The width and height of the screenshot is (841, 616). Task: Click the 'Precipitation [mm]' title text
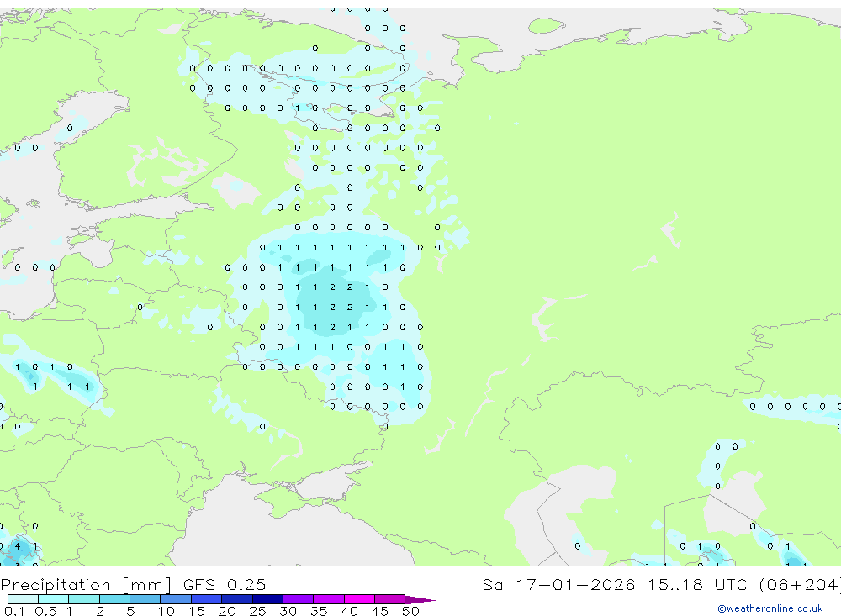[86, 584]
